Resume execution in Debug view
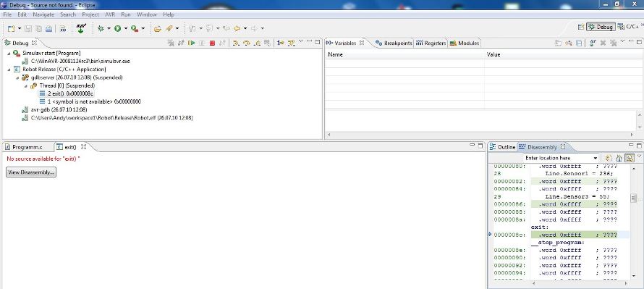Viewport: 644px width, 289px height. click(x=192, y=43)
